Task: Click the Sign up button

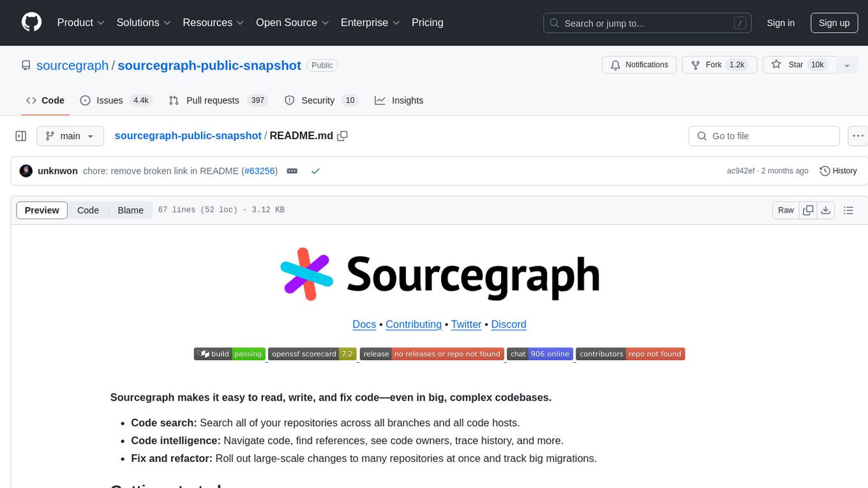Action: (834, 23)
